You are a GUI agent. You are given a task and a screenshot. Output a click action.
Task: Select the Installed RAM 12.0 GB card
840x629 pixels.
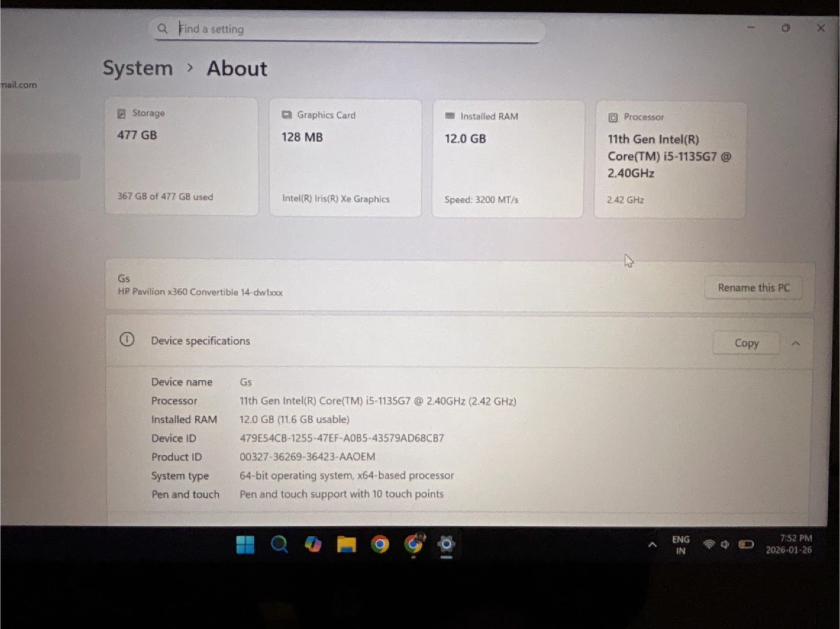[x=508, y=159]
